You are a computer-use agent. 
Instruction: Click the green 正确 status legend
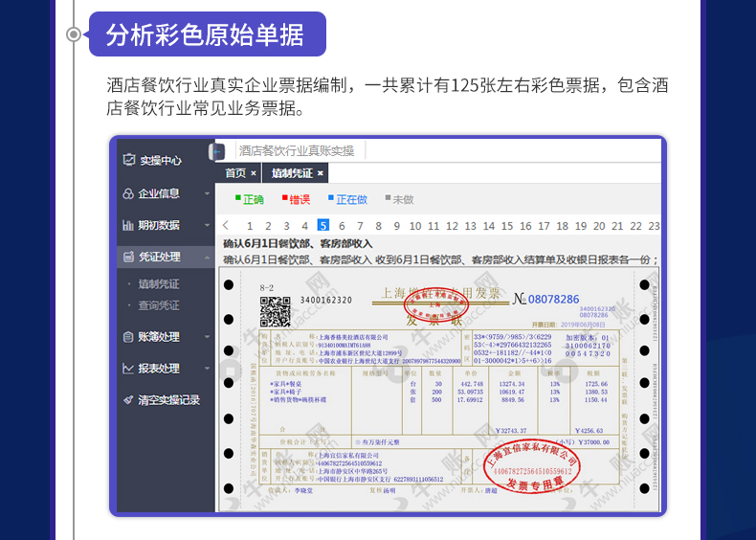point(250,199)
